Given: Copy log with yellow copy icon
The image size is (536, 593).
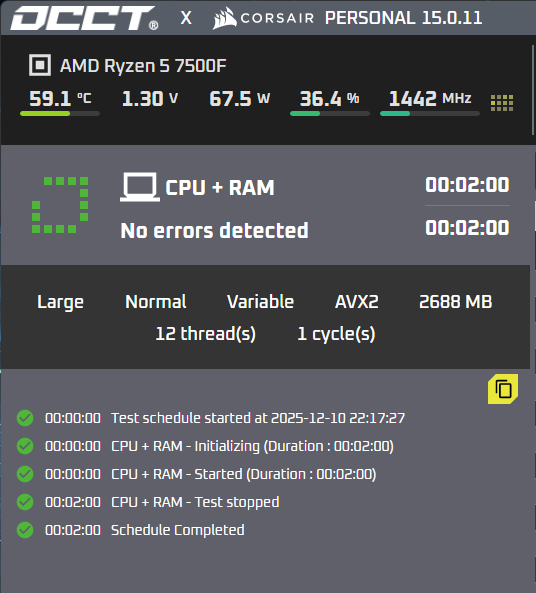Looking at the screenshot, I should click(x=503, y=389).
